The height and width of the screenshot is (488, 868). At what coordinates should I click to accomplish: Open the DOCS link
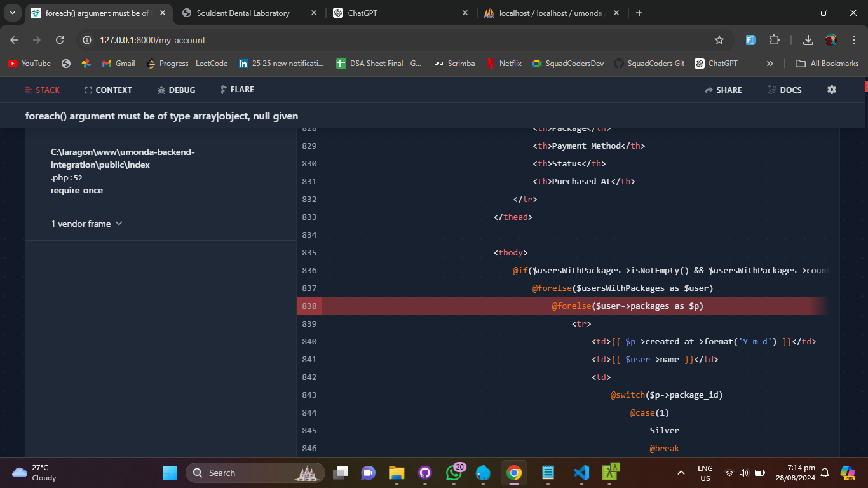point(784,90)
